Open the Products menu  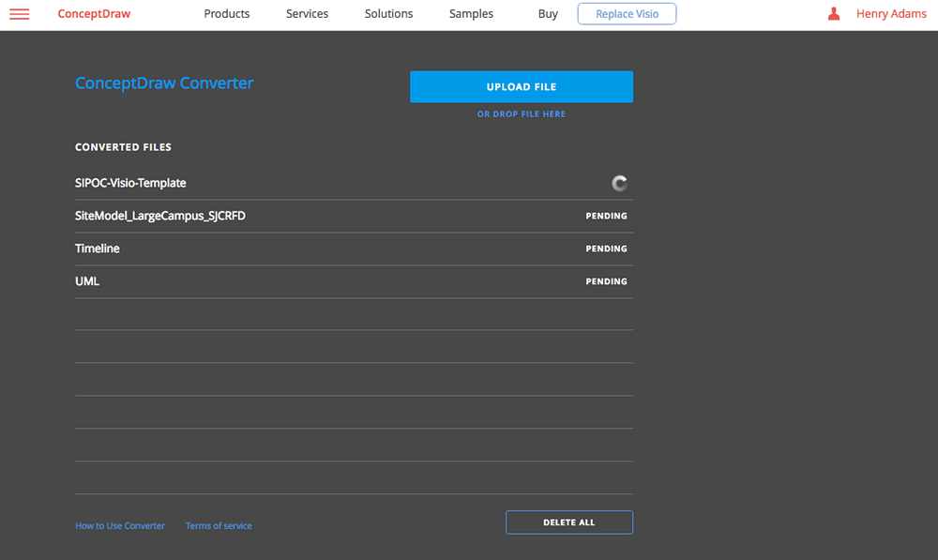[x=227, y=14]
